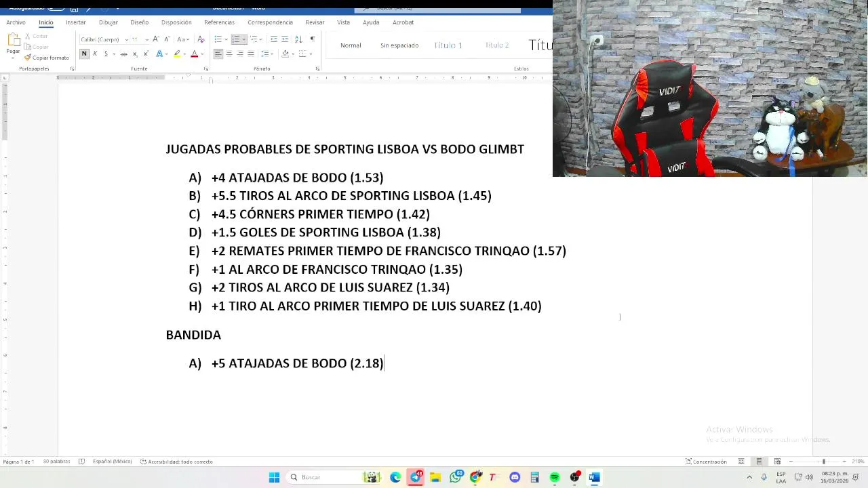Open Discord from the taskbar
The width and height of the screenshot is (868, 488).
tap(515, 477)
